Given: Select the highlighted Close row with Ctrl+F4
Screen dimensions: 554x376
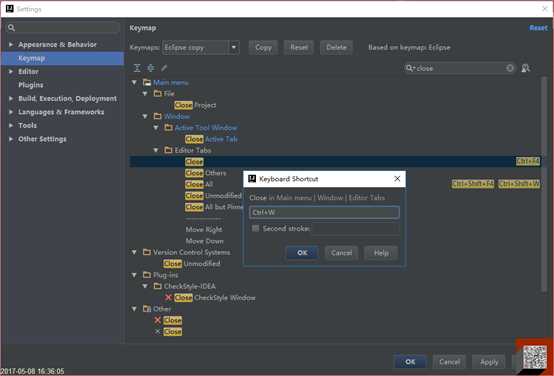Looking at the screenshot, I should tap(335, 161).
